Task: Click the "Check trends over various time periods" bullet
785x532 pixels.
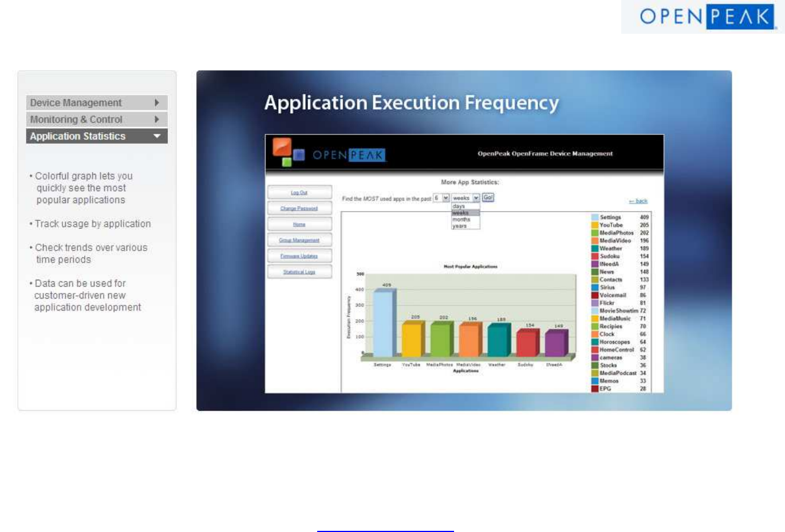Action: [x=89, y=253]
